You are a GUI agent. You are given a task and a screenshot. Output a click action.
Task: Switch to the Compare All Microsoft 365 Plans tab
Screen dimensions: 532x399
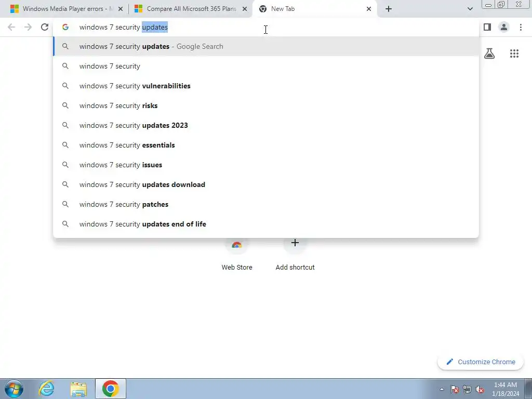point(190,9)
